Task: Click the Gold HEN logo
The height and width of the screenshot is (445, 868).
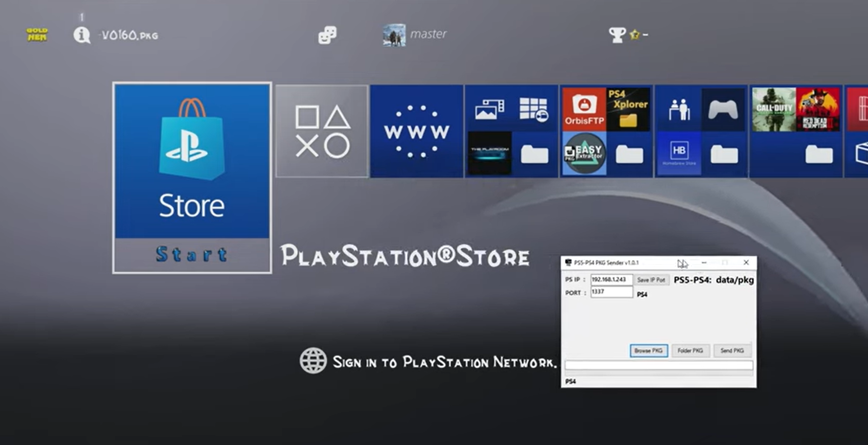Action: [x=37, y=35]
